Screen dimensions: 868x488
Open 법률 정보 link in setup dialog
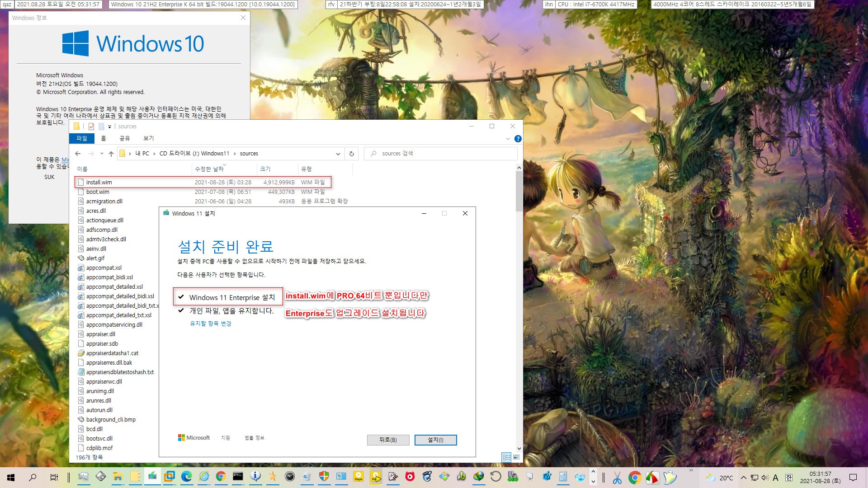[x=255, y=438]
